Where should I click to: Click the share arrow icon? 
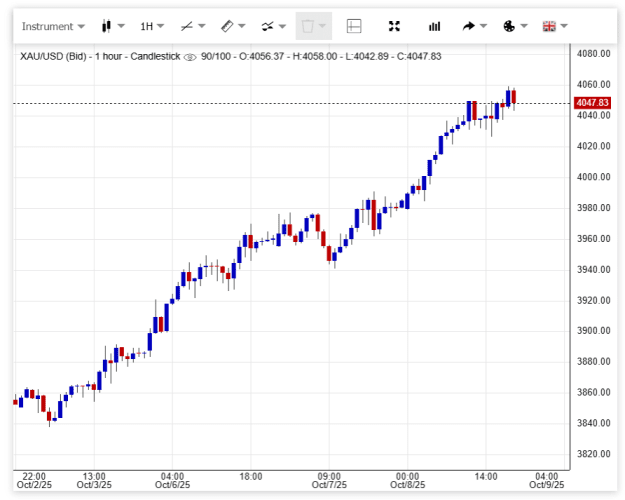[x=469, y=26]
